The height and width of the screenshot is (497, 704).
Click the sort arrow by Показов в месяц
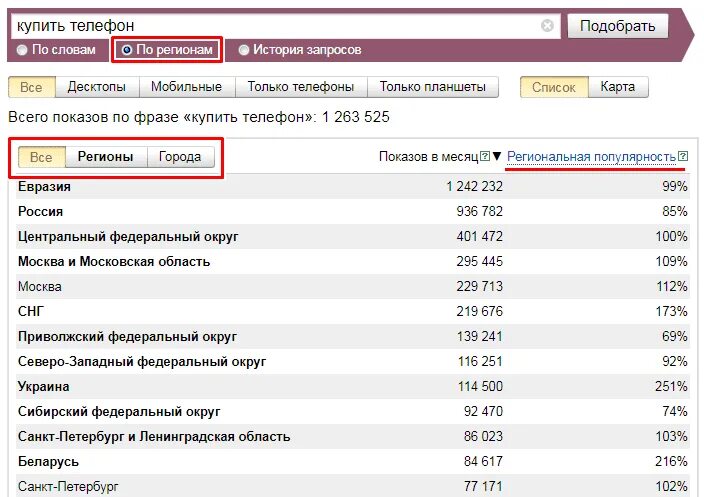[x=497, y=156]
